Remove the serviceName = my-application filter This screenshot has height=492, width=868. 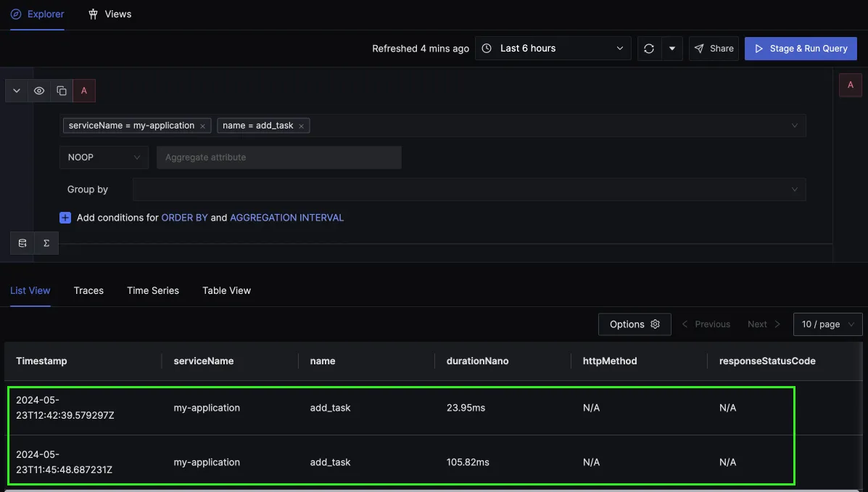click(202, 126)
